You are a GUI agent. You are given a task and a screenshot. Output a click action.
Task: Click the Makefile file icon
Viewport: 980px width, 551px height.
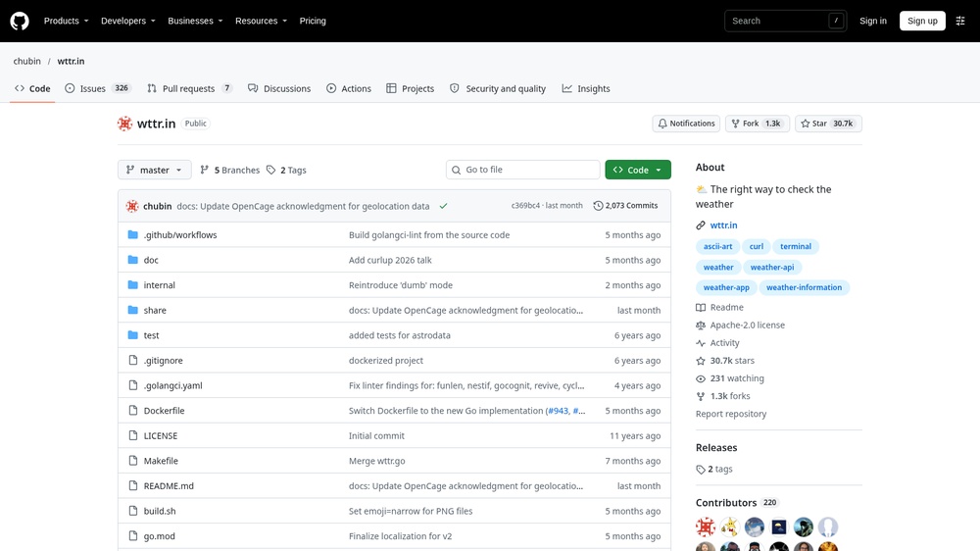(x=132, y=461)
